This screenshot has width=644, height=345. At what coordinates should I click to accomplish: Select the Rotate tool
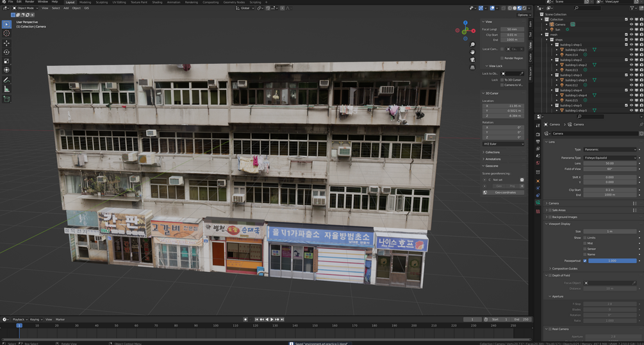(x=6, y=52)
